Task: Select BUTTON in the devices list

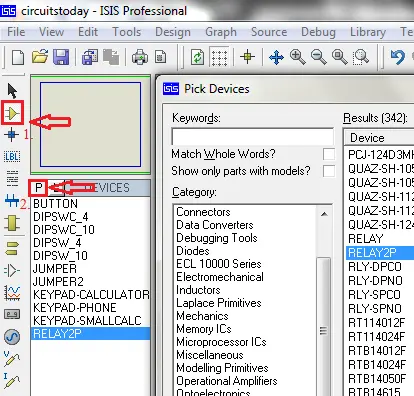Action: pyautogui.click(x=55, y=204)
